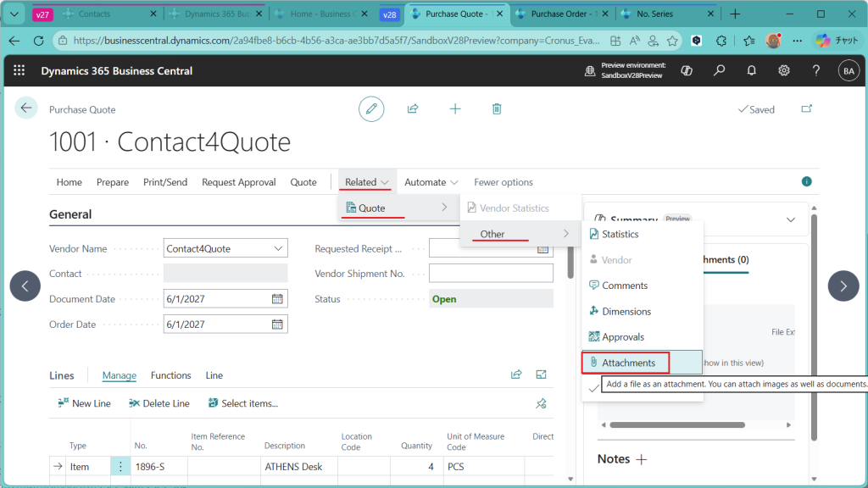Click the Vendor Shipment No. field
The height and width of the screenshot is (488, 868).
click(x=491, y=274)
